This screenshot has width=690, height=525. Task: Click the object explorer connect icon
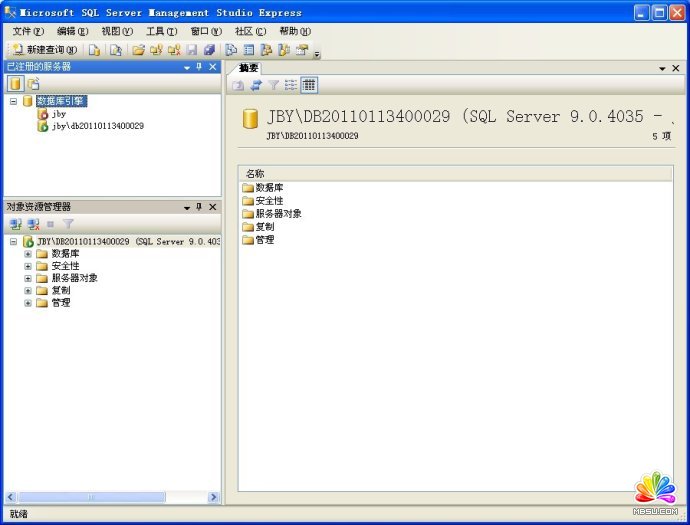(16, 224)
